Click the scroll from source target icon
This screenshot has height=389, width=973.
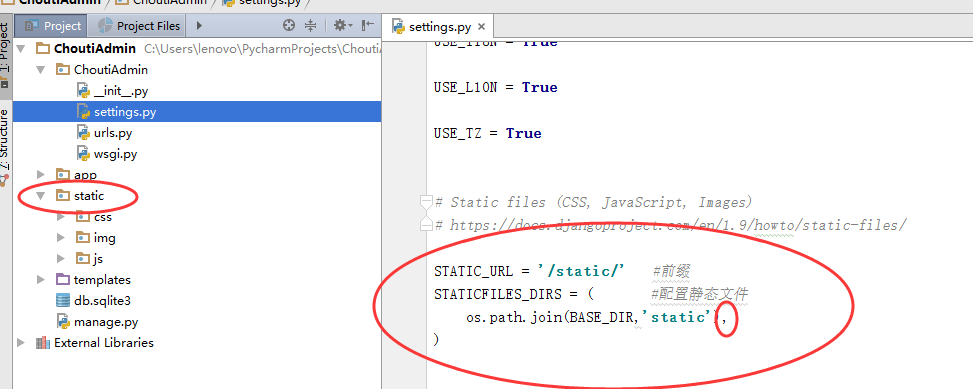289,25
